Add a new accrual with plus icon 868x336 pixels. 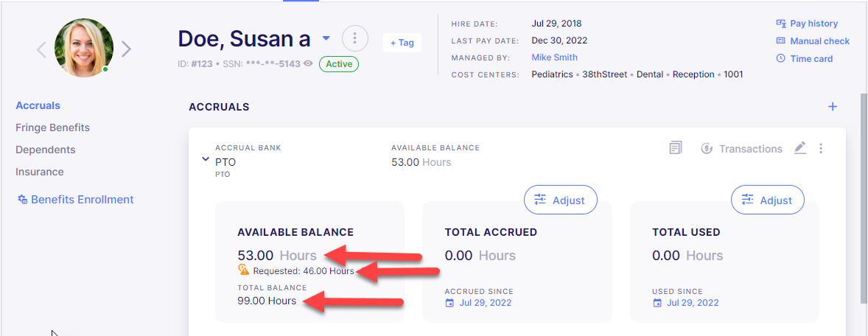click(x=832, y=107)
